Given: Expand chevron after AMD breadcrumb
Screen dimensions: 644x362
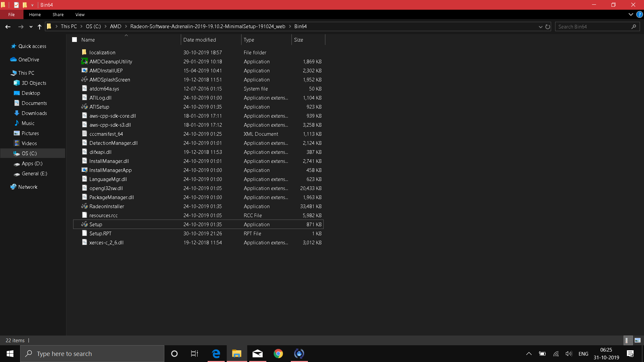Looking at the screenshot, I should pyautogui.click(x=126, y=26).
